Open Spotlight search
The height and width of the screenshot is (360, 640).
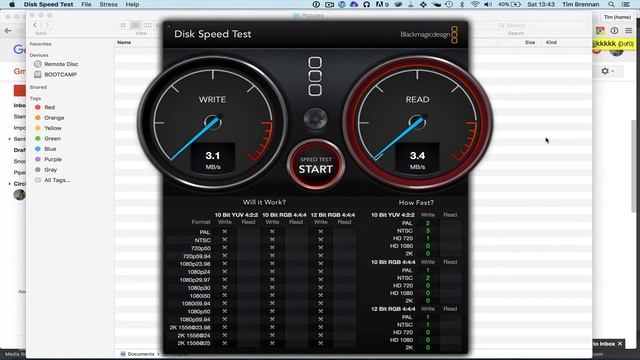(x=611, y=4)
